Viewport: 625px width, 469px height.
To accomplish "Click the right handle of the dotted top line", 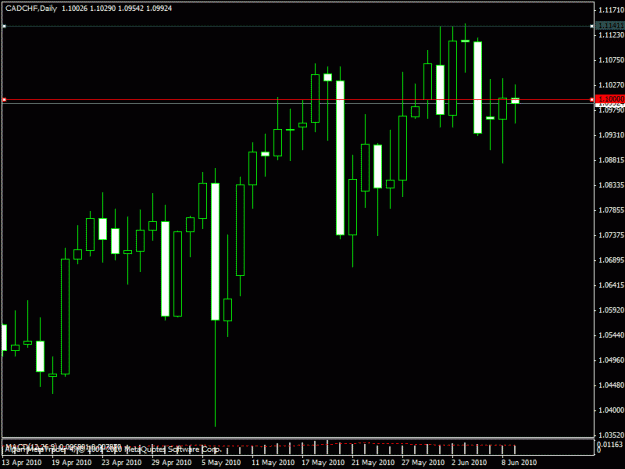I will tap(592, 26).
